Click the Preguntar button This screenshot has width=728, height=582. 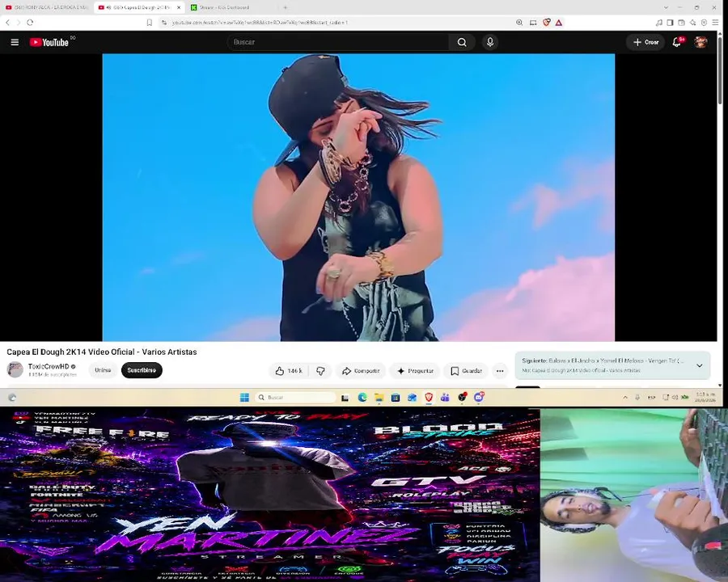pos(415,371)
